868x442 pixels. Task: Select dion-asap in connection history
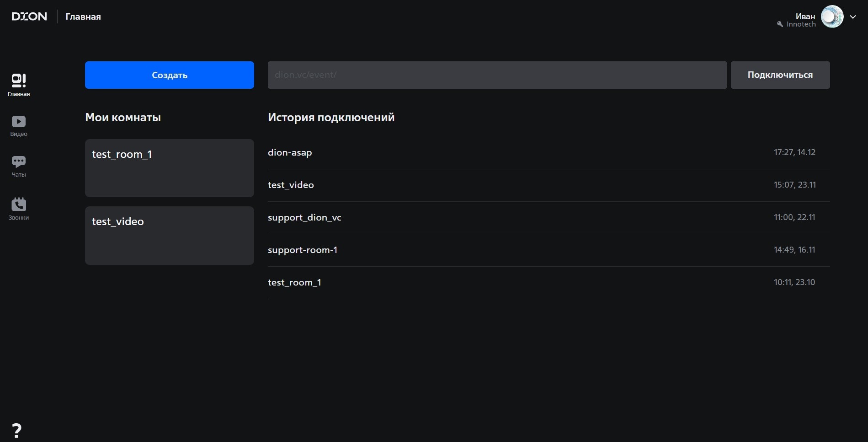[x=548, y=153]
